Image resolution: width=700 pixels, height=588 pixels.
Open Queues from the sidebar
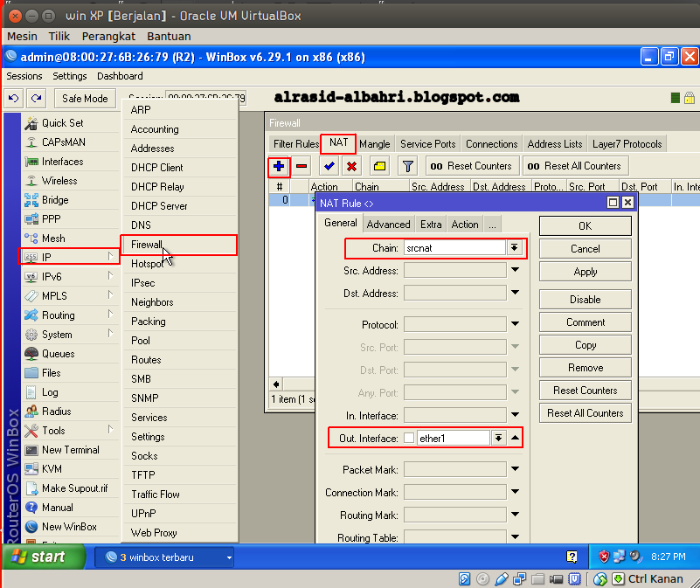pos(58,354)
